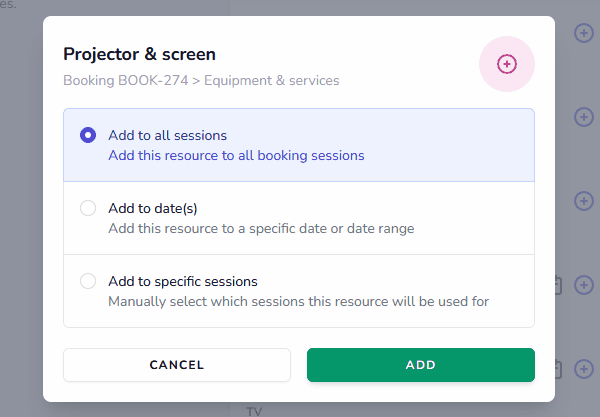This screenshot has width=600, height=417.
Task: Click clipboard icon next to the ADD button
Action: point(558,369)
